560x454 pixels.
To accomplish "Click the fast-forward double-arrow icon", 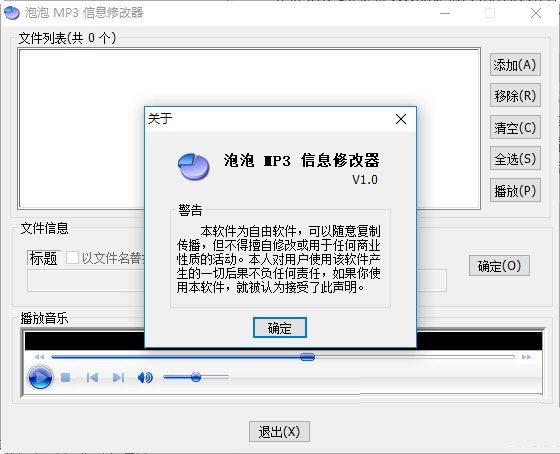I will [526, 357].
